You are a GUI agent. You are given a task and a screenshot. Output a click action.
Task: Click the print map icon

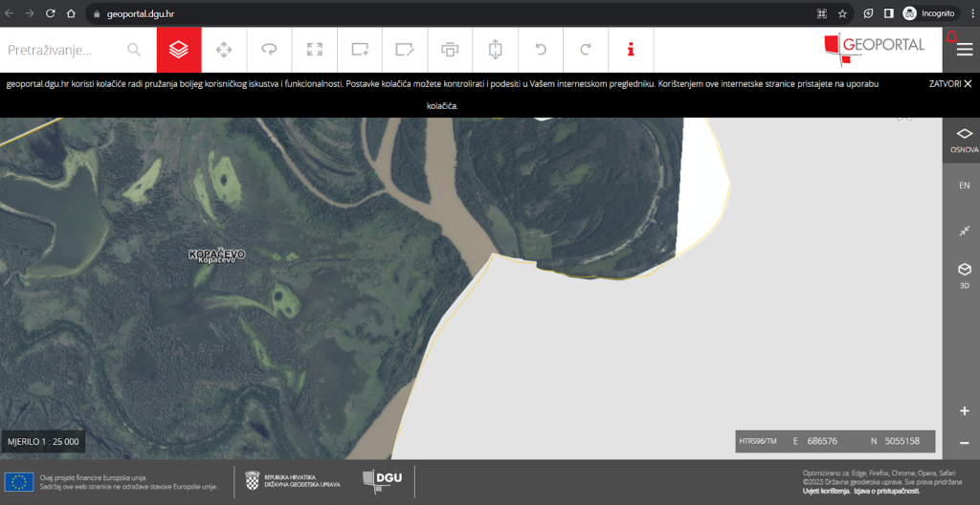click(450, 50)
